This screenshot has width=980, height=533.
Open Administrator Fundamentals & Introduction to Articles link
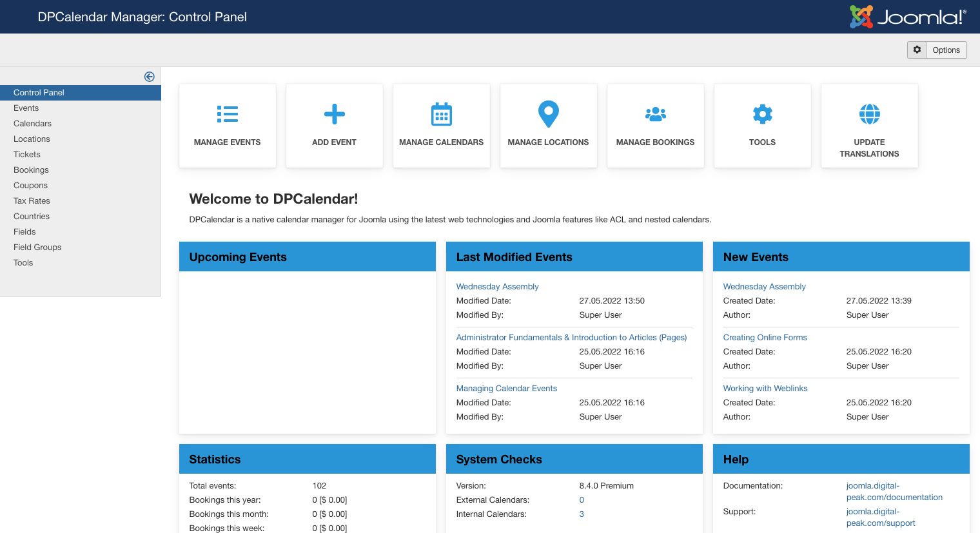(x=571, y=338)
